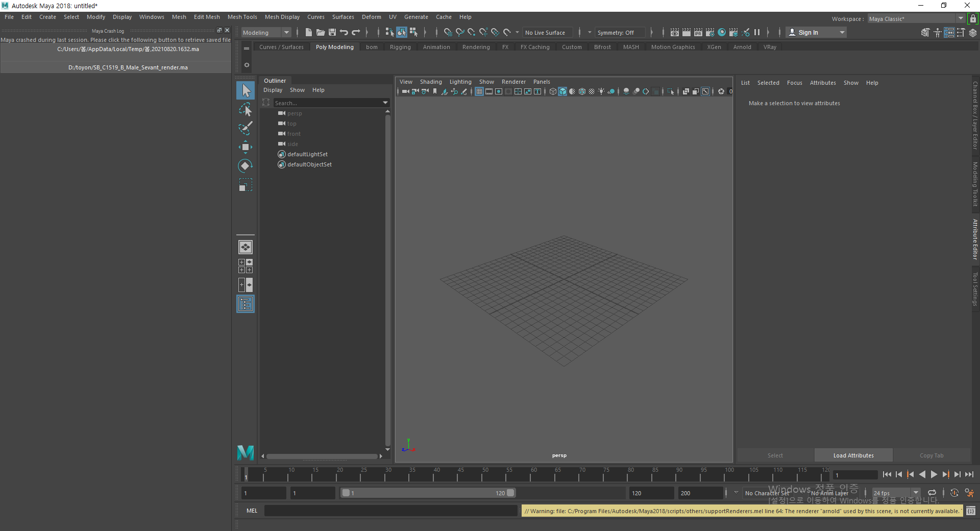The width and height of the screenshot is (980, 531).
Task: Toggle use all lights in viewport
Action: point(601,91)
